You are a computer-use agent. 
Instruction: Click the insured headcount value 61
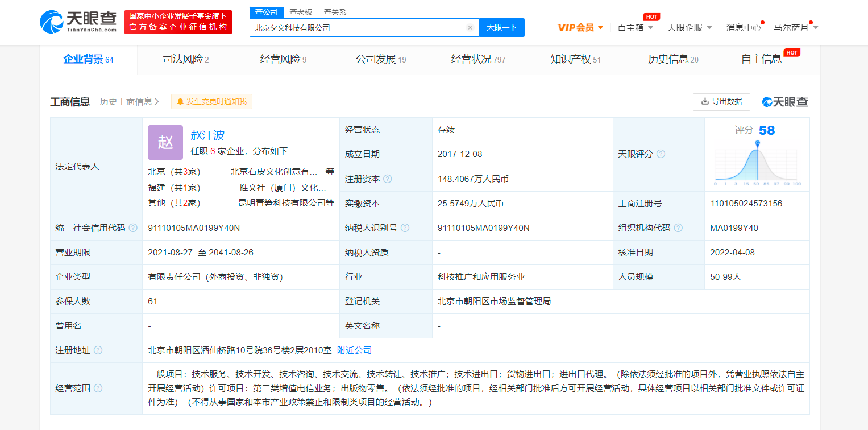coord(152,301)
